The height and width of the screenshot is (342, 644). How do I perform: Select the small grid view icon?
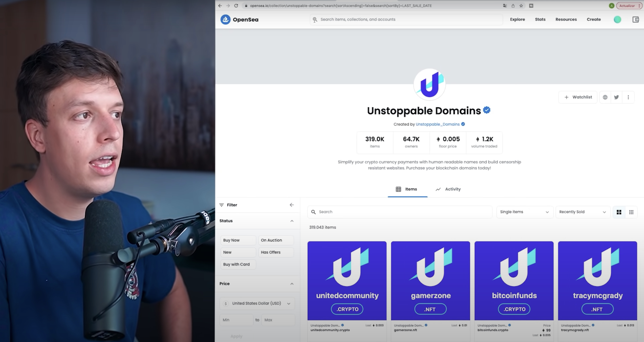click(x=631, y=212)
